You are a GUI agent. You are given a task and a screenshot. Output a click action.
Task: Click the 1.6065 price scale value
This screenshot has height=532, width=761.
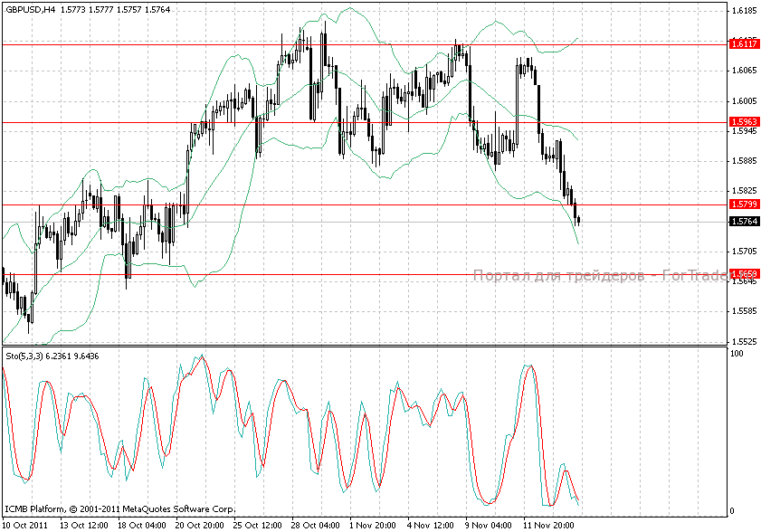(745, 71)
